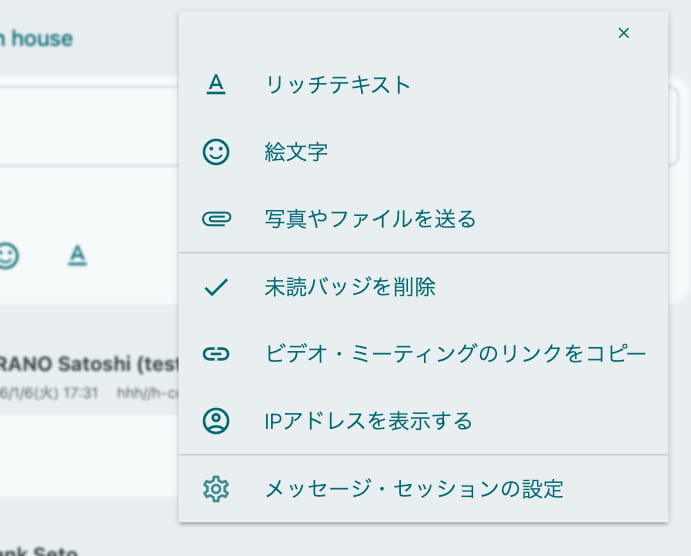Image resolution: width=691 pixels, height=556 pixels.
Task: Click the person icon beside IP address
Action: click(216, 421)
